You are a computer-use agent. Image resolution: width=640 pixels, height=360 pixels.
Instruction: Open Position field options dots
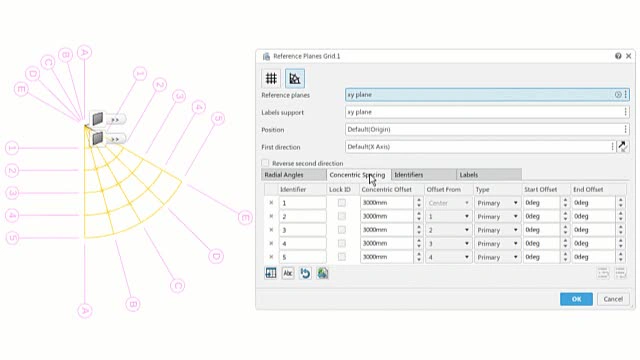pos(626,129)
